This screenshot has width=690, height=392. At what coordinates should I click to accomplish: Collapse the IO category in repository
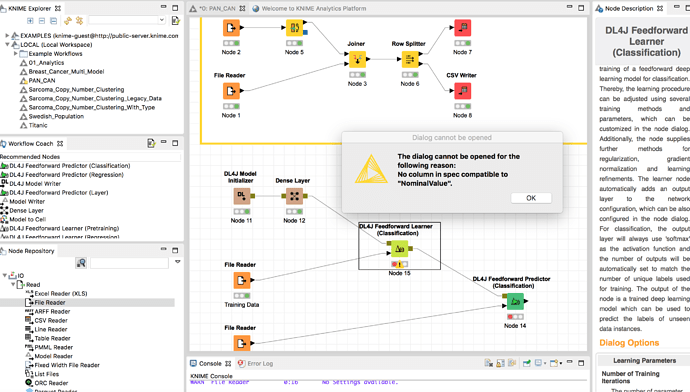pyautogui.click(x=5, y=275)
